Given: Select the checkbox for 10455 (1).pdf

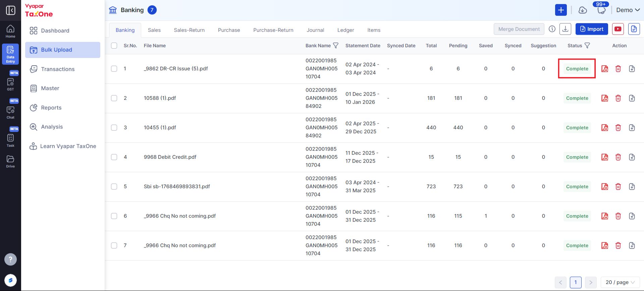Looking at the screenshot, I should click(x=114, y=128).
